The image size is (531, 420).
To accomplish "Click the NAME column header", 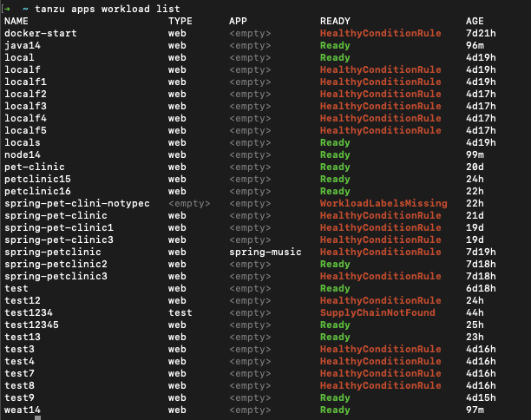I will (16, 21).
